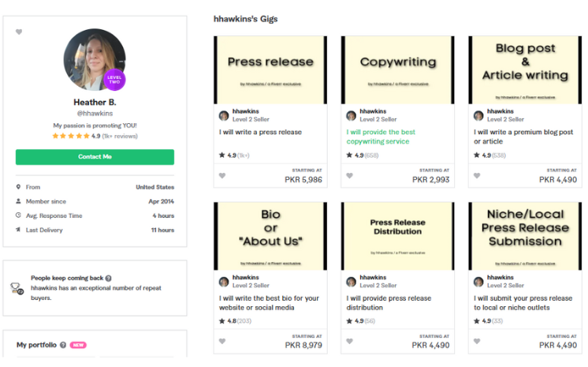Click help icon next to My portfolio
Screen dimensions: 588x367
62,345
